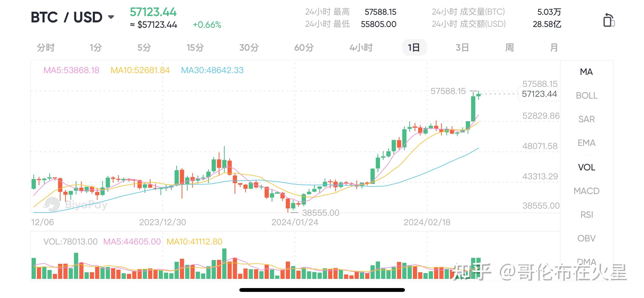The width and height of the screenshot is (644, 298).
Task: Open the MACD indicator panel
Action: click(x=587, y=191)
